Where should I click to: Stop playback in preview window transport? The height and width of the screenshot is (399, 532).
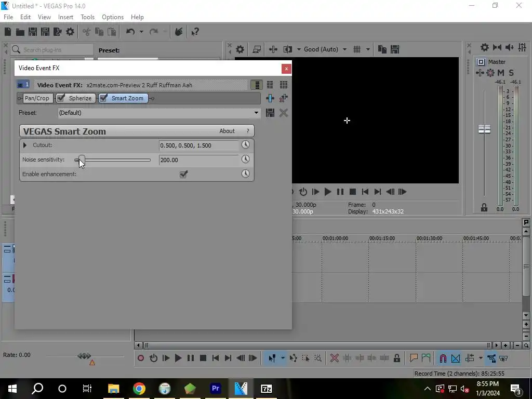[x=353, y=192]
